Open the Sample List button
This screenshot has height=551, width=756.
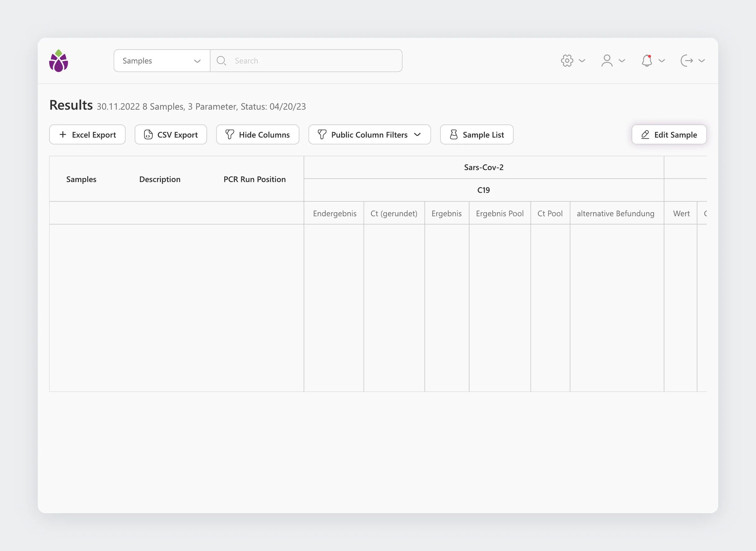click(x=477, y=135)
